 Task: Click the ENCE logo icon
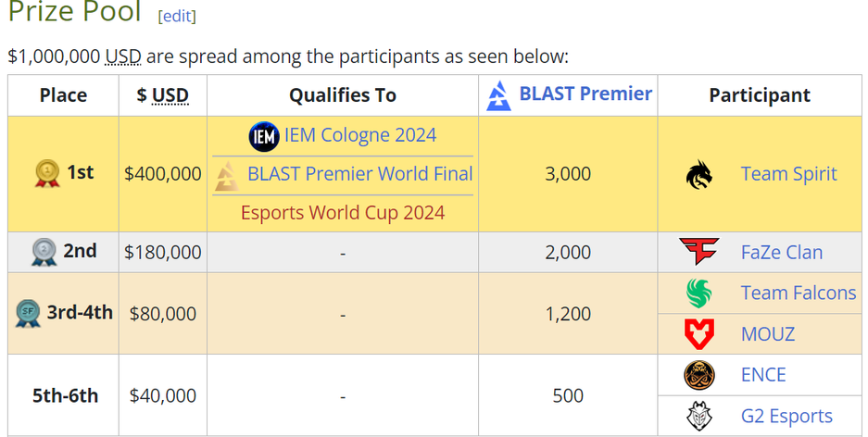tap(699, 375)
